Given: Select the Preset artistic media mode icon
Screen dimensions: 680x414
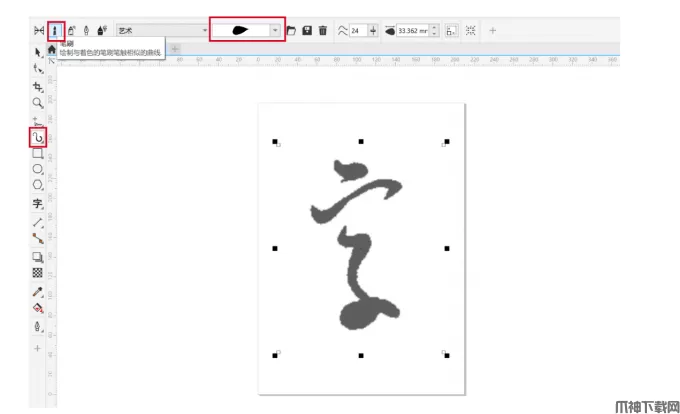Looking at the screenshot, I should (39, 30).
